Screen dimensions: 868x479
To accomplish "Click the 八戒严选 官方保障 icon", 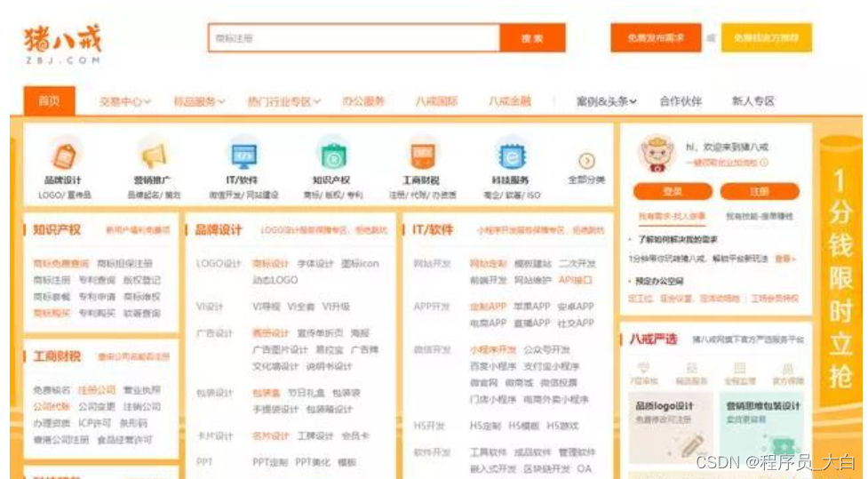I will [788, 368].
